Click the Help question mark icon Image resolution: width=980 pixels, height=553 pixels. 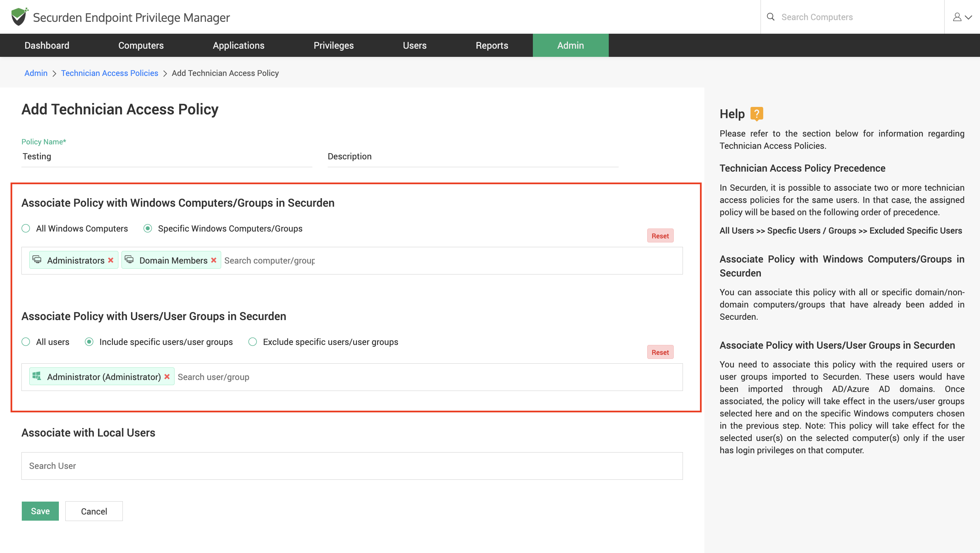click(x=757, y=113)
